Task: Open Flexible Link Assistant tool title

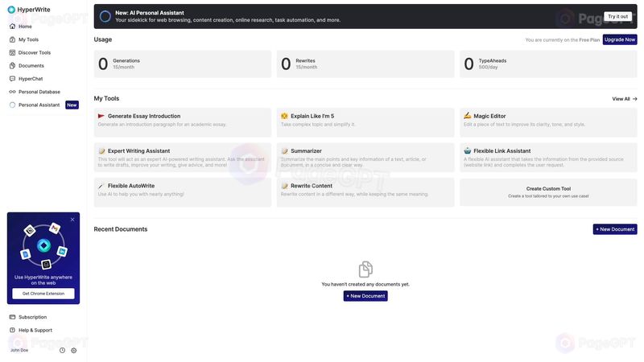Action: [502, 151]
